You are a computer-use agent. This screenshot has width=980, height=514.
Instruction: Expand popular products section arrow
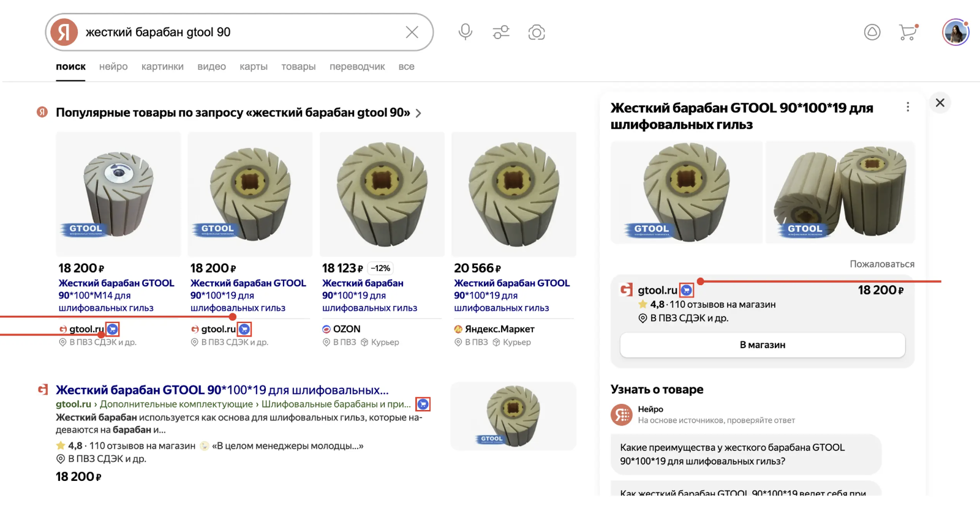click(418, 113)
